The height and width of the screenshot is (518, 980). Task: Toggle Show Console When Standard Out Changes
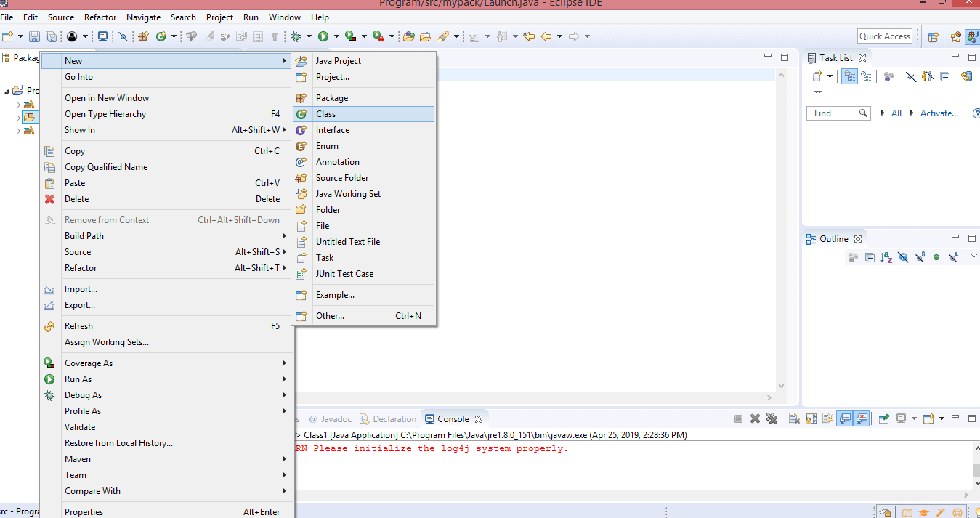tap(845, 418)
